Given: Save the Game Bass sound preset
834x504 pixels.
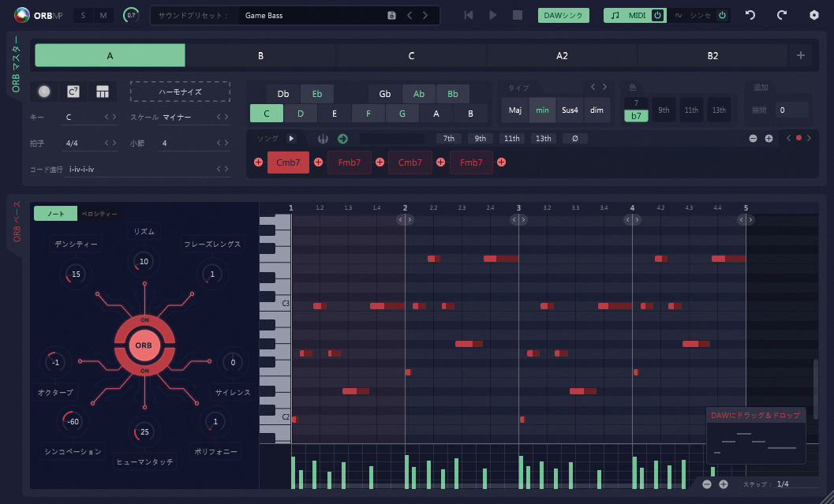Looking at the screenshot, I should (391, 16).
